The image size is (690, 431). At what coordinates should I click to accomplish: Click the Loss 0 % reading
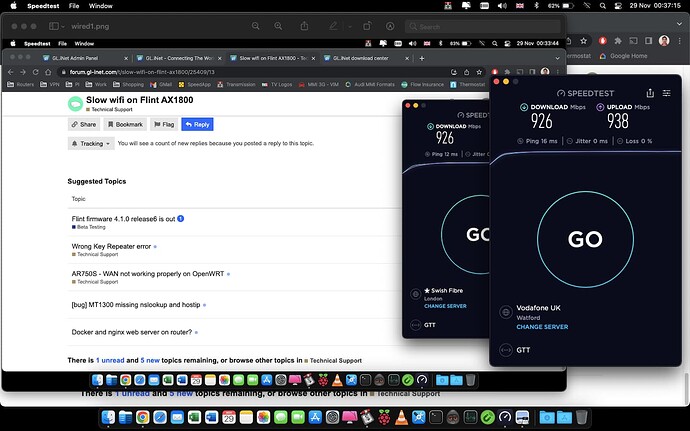pos(634,141)
